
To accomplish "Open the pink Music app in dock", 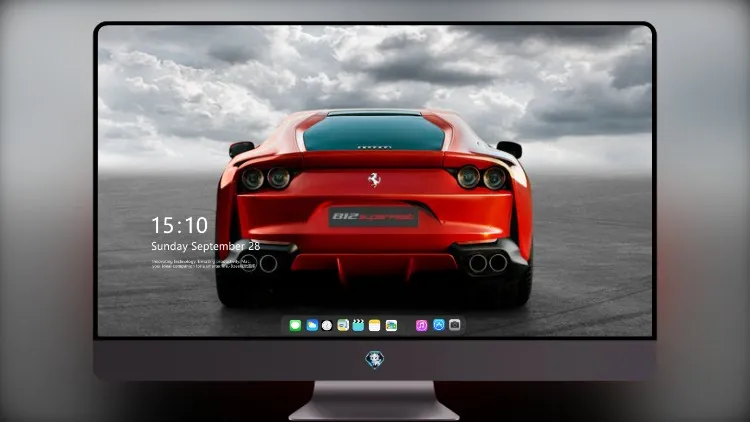I will click(421, 325).
